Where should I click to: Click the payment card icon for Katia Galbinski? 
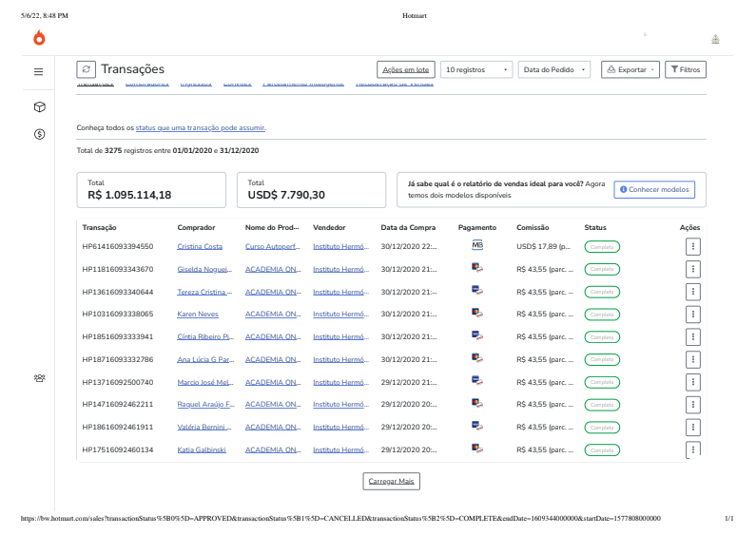coord(477,449)
